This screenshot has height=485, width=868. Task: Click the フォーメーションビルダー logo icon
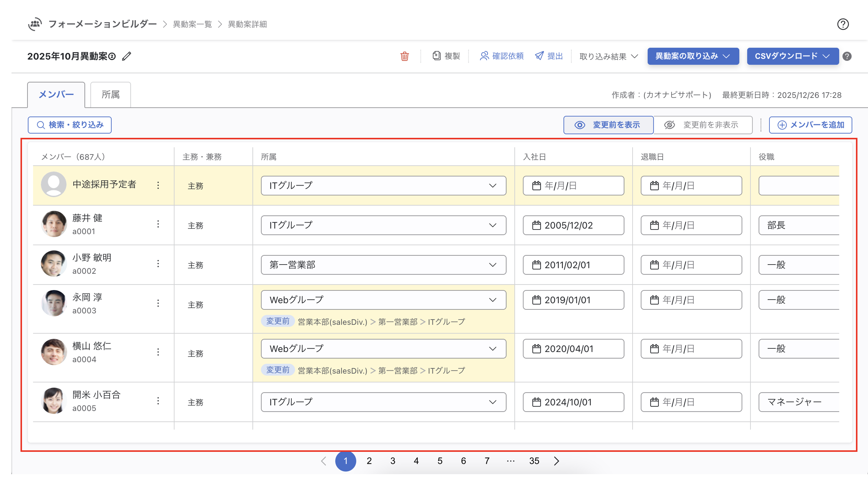click(x=35, y=24)
